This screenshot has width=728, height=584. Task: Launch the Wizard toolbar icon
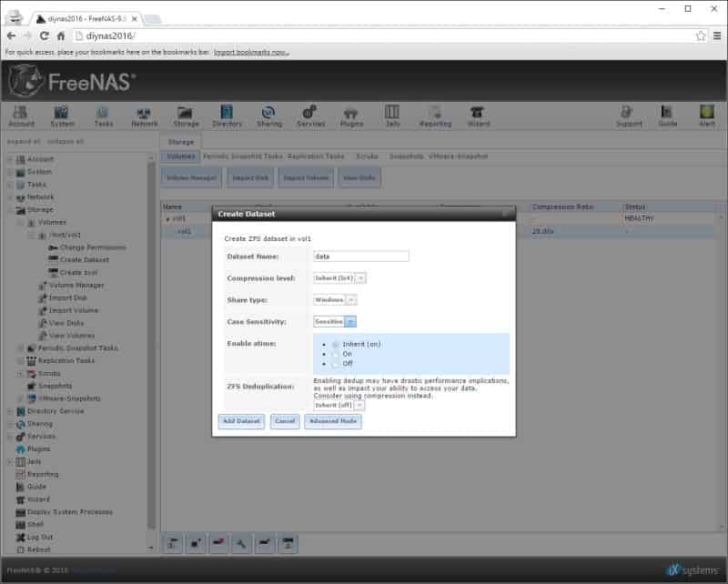click(x=479, y=116)
